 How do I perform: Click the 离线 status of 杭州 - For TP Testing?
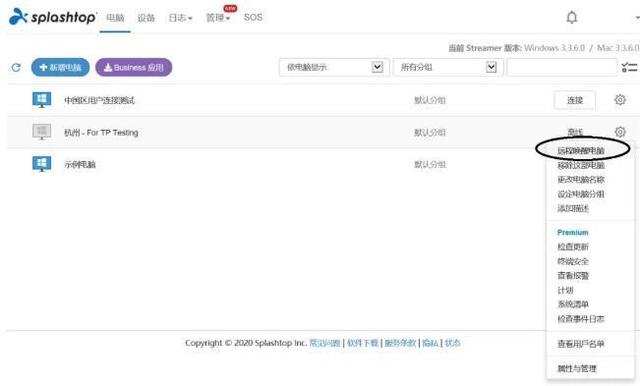click(x=575, y=132)
